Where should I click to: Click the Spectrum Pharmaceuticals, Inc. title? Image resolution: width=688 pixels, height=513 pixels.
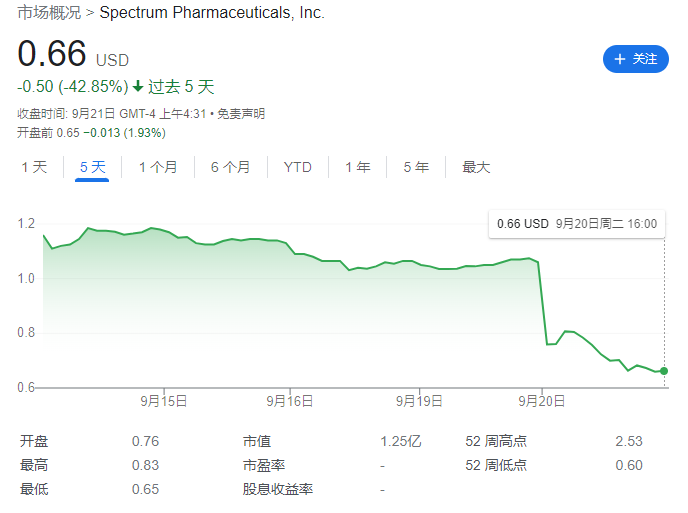[x=212, y=13]
